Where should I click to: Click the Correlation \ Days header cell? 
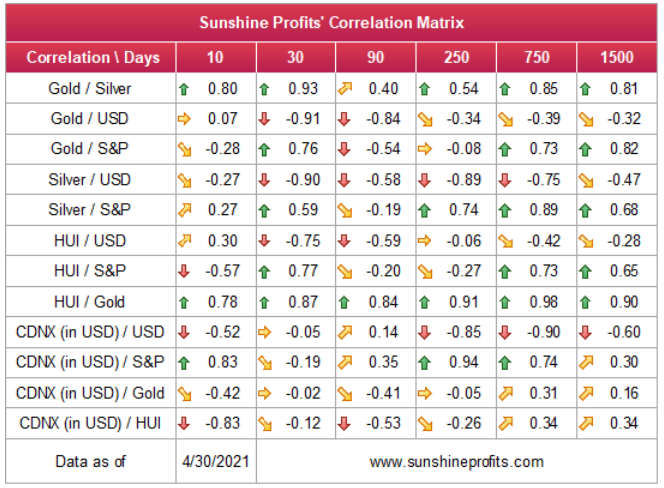[91, 57]
